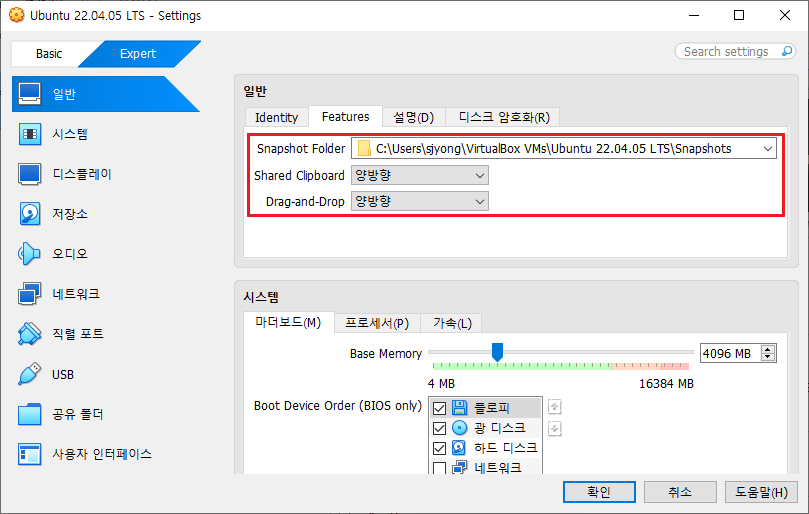This screenshot has width=809, height=514.
Task: Click the 시스템 section heading
Action: click(x=261, y=297)
